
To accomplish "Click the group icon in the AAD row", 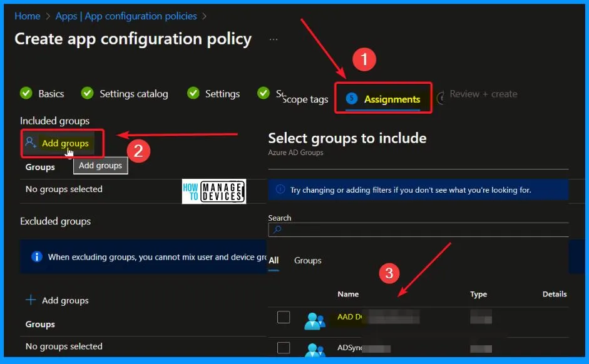I will [315, 321].
